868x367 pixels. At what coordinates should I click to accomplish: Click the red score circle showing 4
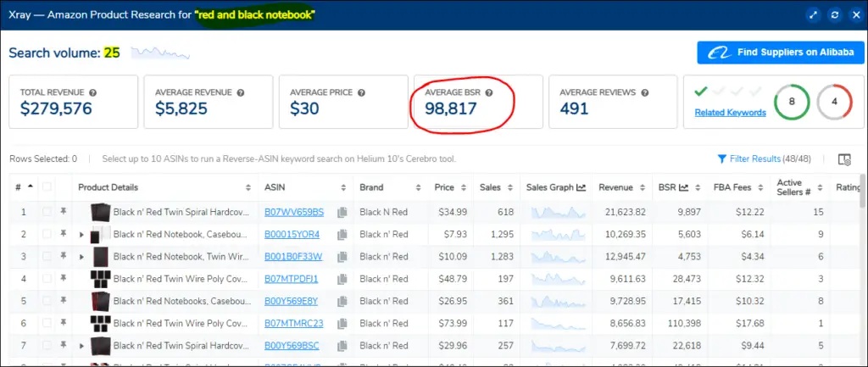pos(834,102)
